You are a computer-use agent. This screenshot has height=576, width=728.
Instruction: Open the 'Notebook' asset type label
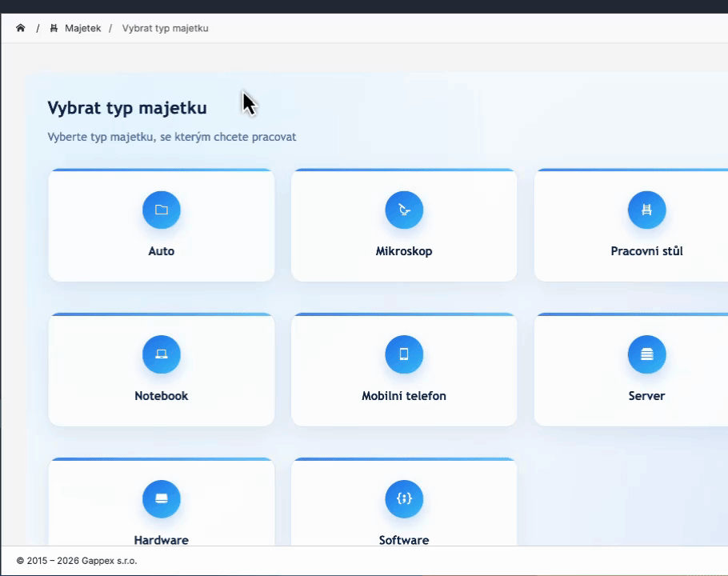tap(162, 396)
